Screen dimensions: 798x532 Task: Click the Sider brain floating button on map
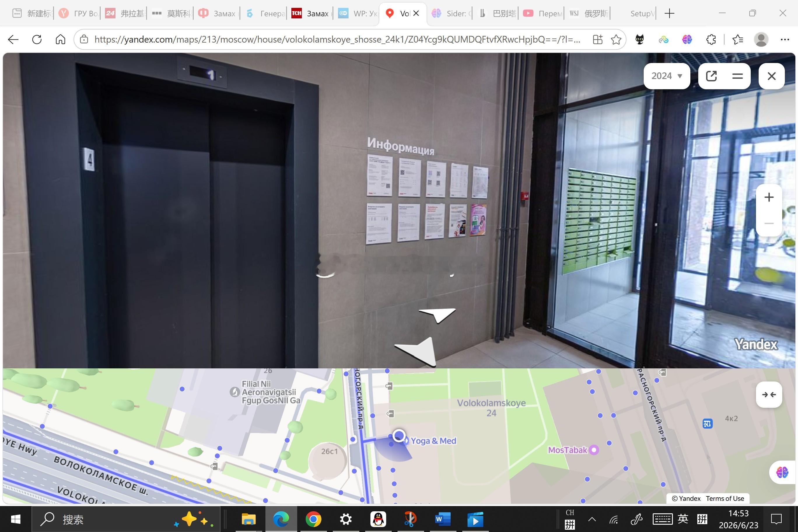click(x=782, y=472)
